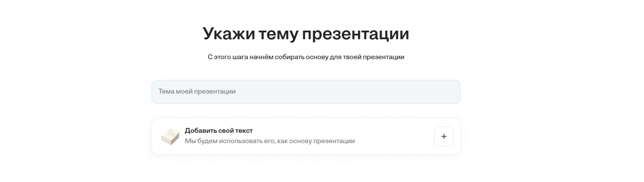
Task: Select the 'Добавить свой текст' title label
Action: 218,131
